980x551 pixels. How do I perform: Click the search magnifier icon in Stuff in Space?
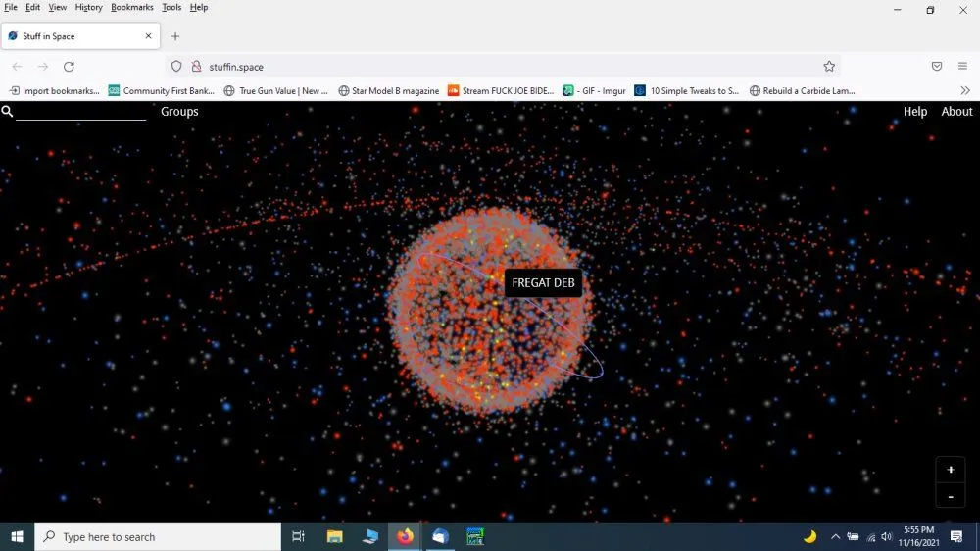point(8,112)
